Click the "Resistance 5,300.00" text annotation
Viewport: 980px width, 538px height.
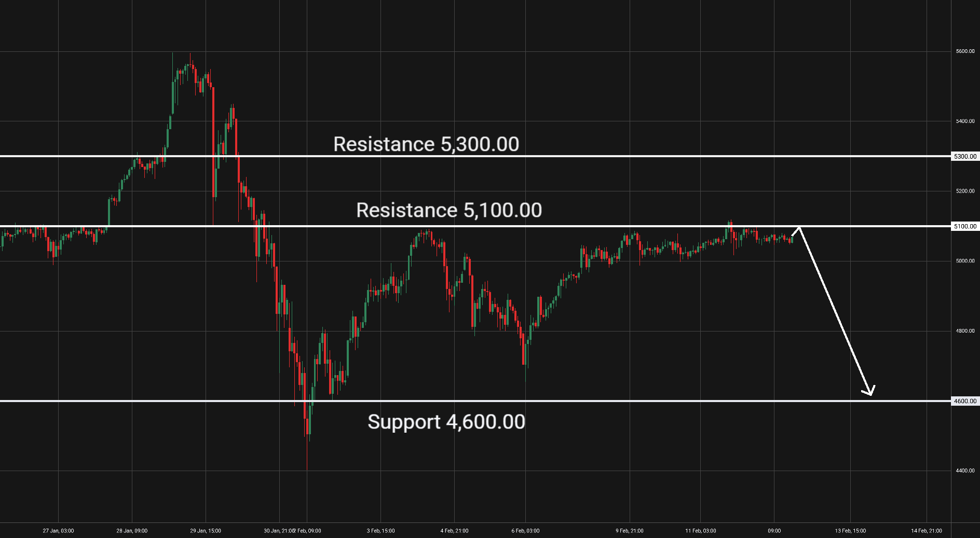426,144
